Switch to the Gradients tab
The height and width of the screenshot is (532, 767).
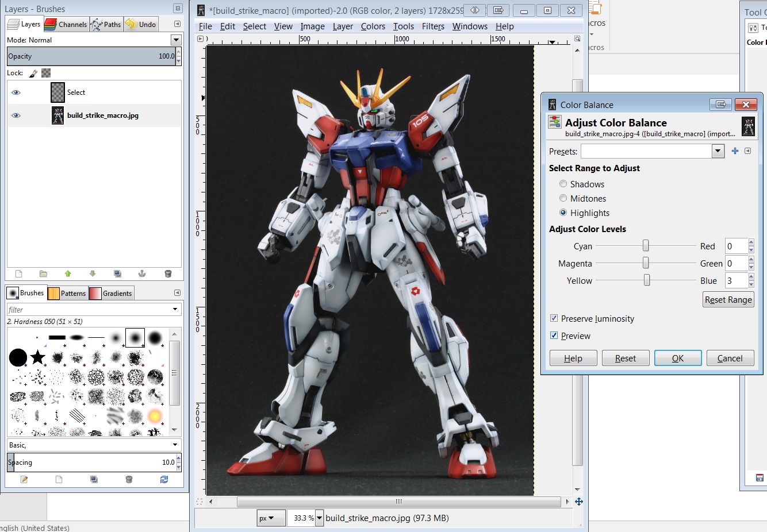coord(111,293)
